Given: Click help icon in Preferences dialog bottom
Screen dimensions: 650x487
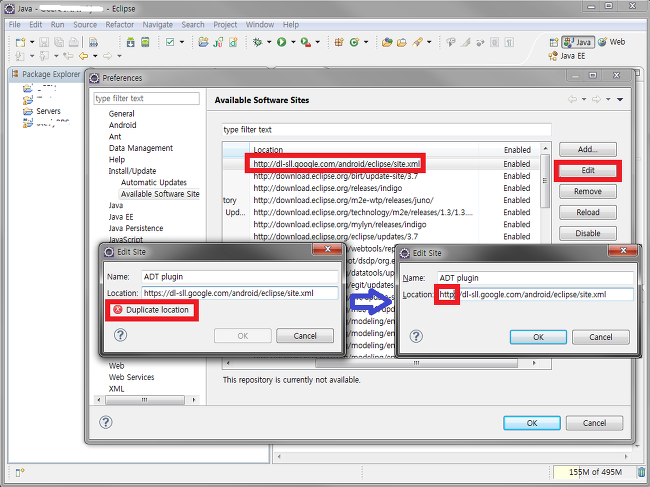Looking at the screenshot, I should [106, 422].
